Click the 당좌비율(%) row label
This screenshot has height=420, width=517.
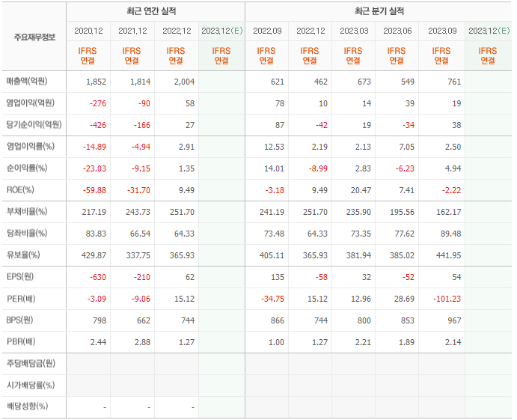tap(27, 234)
